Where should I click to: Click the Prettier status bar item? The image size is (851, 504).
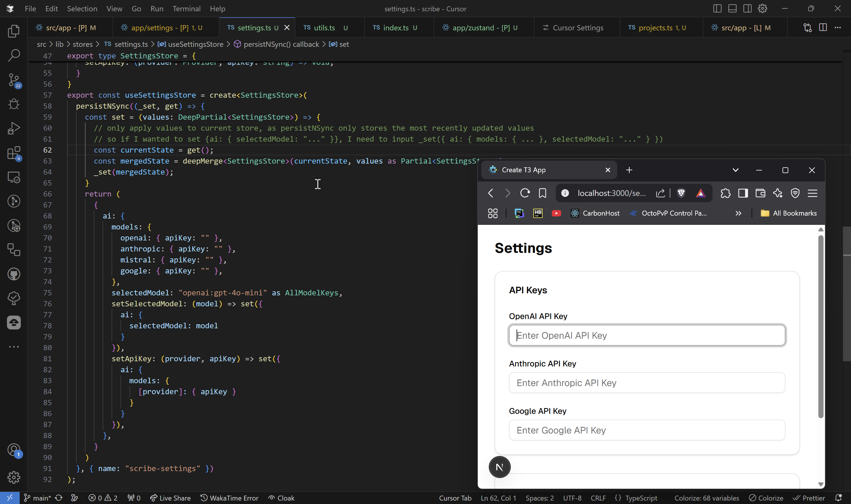pyautogui.click(x=809, y=498)
